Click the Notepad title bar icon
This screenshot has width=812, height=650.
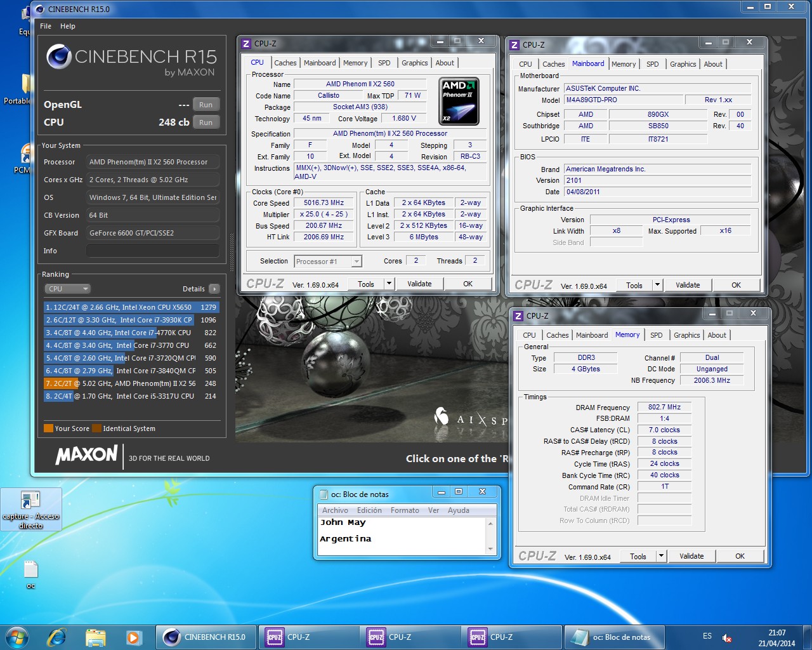point(324,494)
